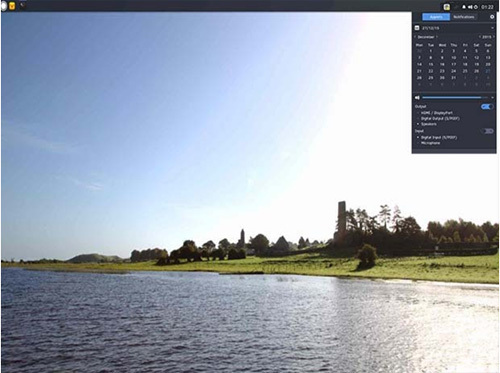Switch to the Applets tab
Viewport: 500px width, 373px height.
[436, 17]
